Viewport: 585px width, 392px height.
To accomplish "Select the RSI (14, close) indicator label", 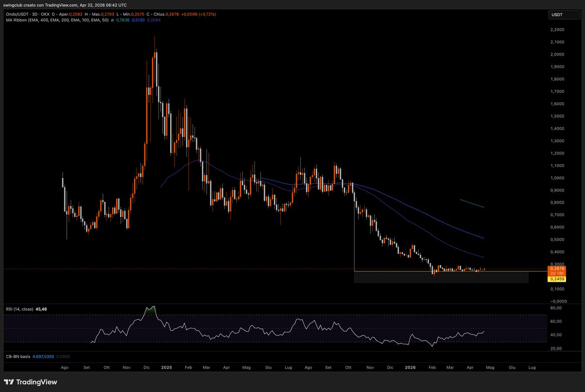I will (19, 309).
